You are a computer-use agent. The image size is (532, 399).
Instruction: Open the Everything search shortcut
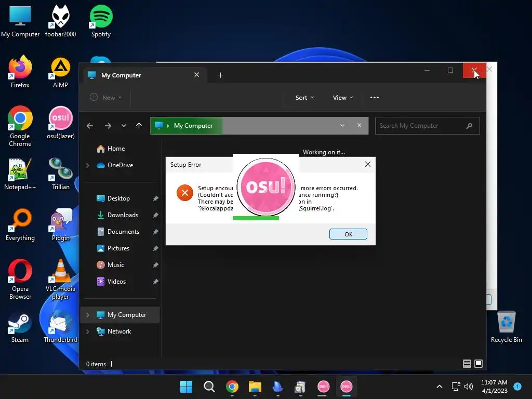point(20,224)
